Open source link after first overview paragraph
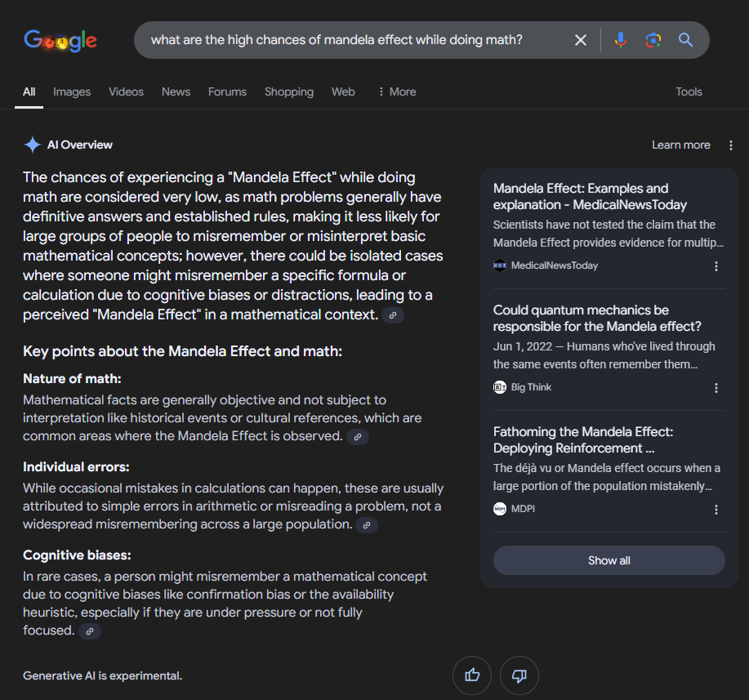The width and height of the screenshot is (749, 700). (x=393, y=315)
